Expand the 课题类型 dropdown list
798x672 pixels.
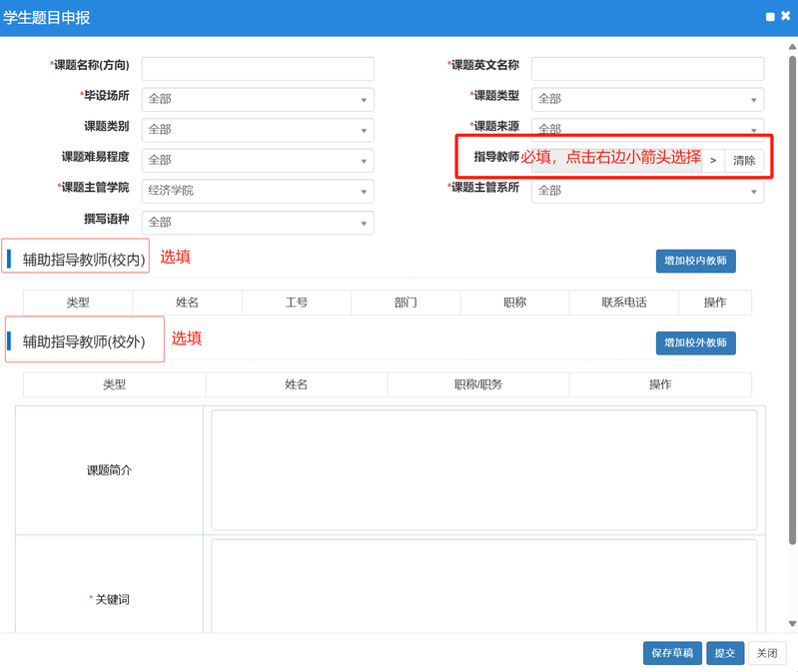tap(647, 99)
